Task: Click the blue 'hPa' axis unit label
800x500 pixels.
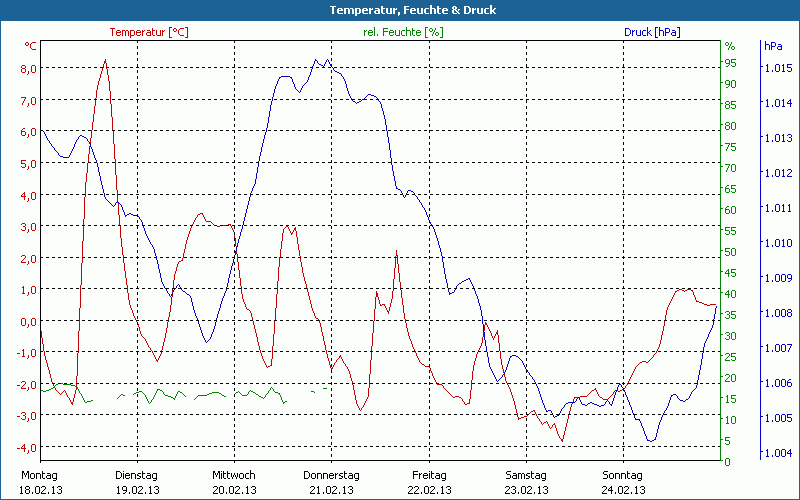Action: pyautogui.click(x=773, y=46)
